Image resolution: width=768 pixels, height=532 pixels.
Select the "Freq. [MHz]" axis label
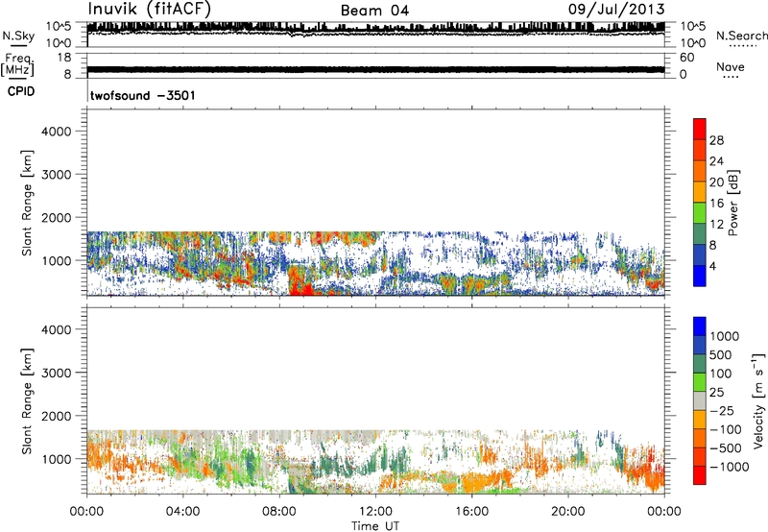pos(18,65)
